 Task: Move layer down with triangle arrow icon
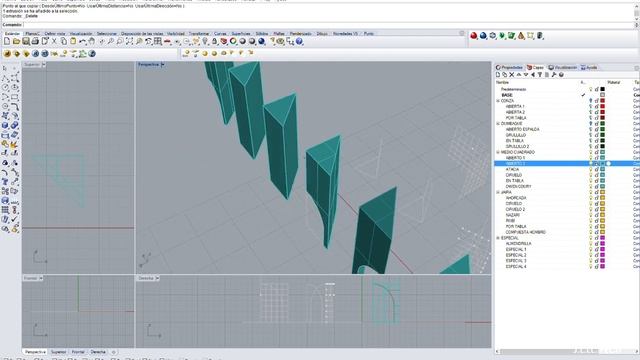pos(526,75)
